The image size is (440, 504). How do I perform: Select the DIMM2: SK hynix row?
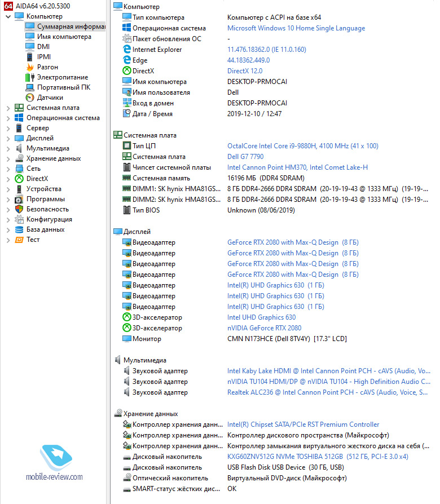(x=275, y=199)
